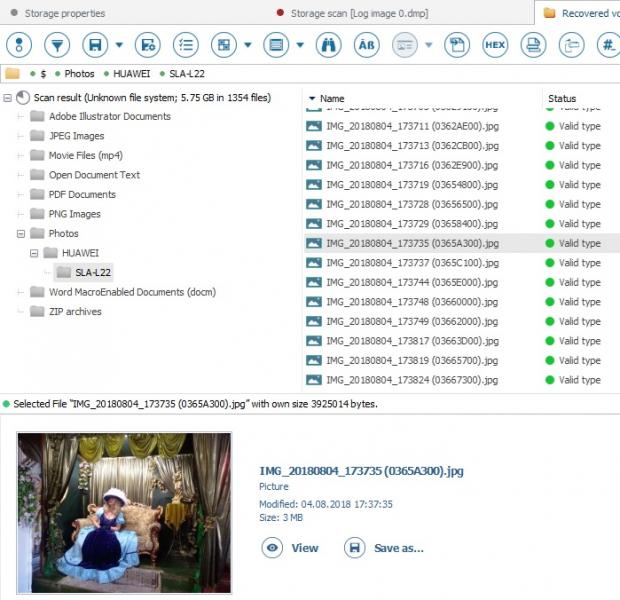This screenshot has height=600, width=620.
Task: Click the checklist toolbar icon
Action: 186,45
